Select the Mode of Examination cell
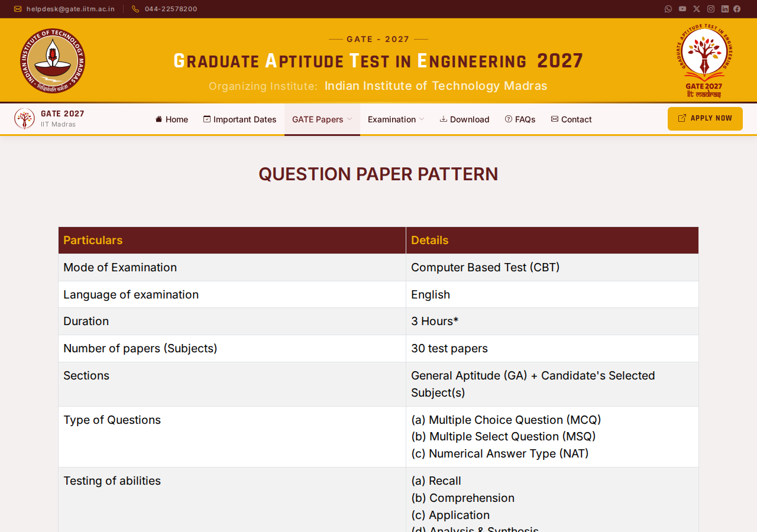This screenshot has height=532, width=757. tap(232, 268)
